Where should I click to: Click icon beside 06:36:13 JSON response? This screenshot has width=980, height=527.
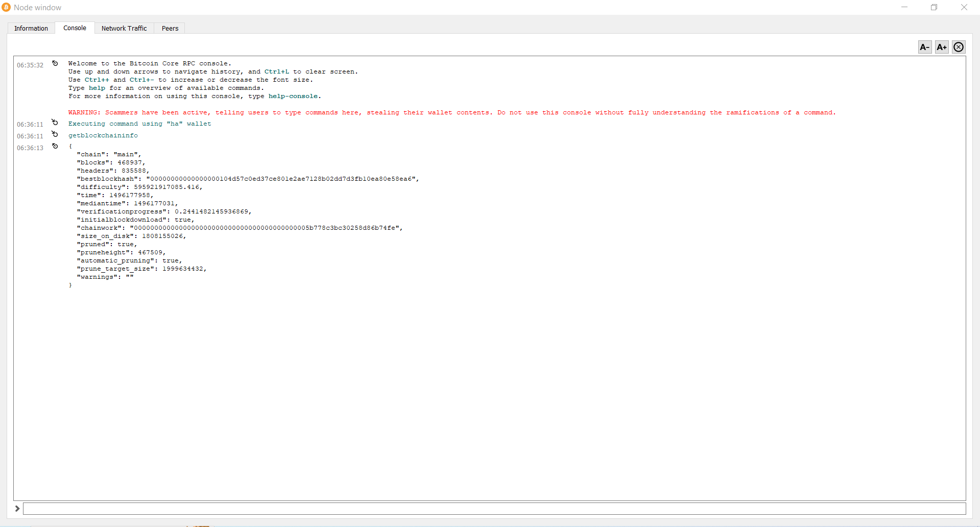(x=55, y=146)
